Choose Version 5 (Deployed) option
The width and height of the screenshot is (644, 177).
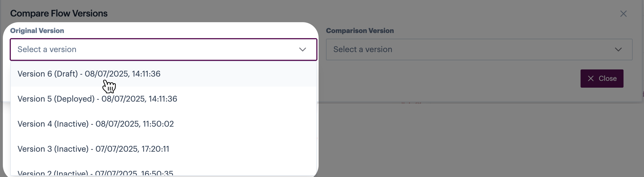tap(97, 99)
